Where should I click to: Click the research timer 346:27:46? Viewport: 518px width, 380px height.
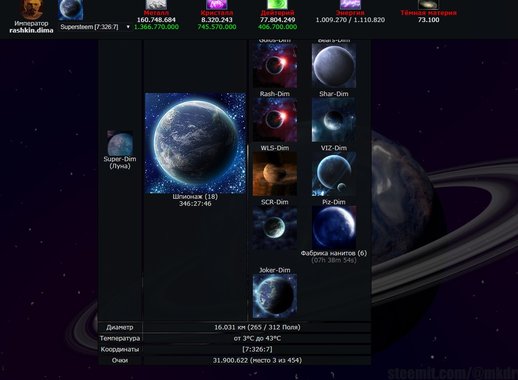(195, 204)
